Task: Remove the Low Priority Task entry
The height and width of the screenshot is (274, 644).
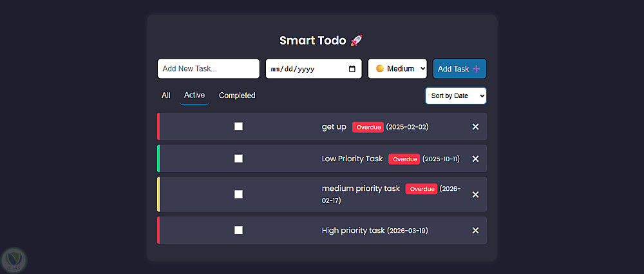Action: 475,159
